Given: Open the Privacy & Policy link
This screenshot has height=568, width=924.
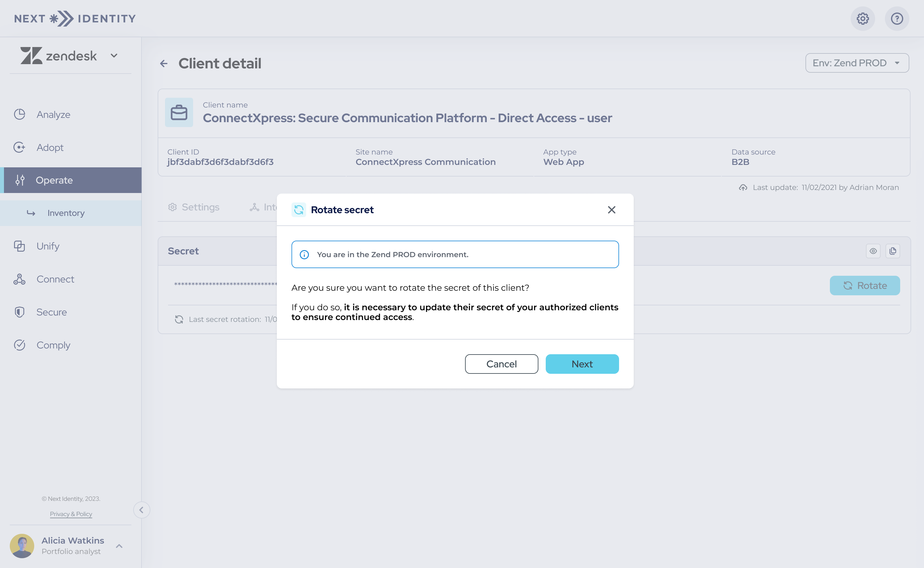Looking at the screenshot, I should point(71,513).
